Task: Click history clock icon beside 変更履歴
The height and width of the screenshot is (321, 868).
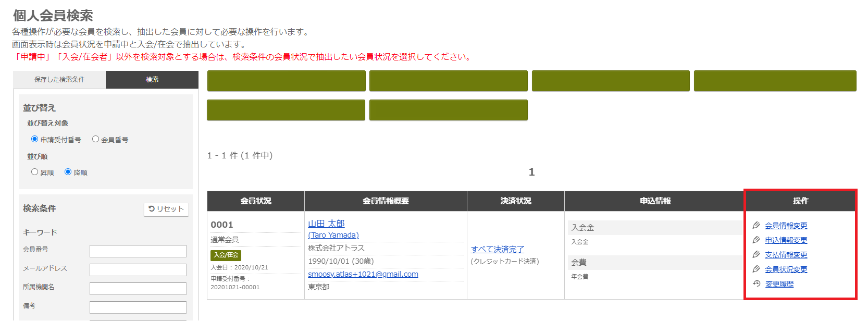Action: [x=757, y=284]
